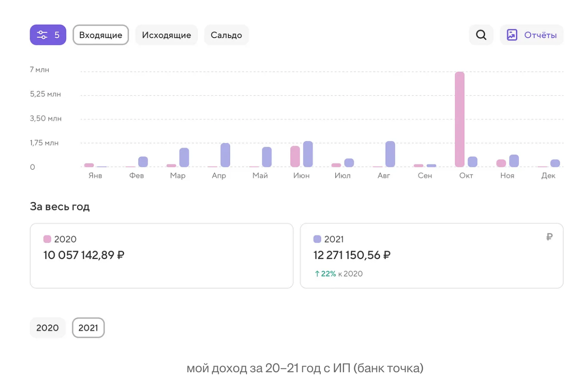Click the pink June bar
588x382 pixels.
click(295, 156)
